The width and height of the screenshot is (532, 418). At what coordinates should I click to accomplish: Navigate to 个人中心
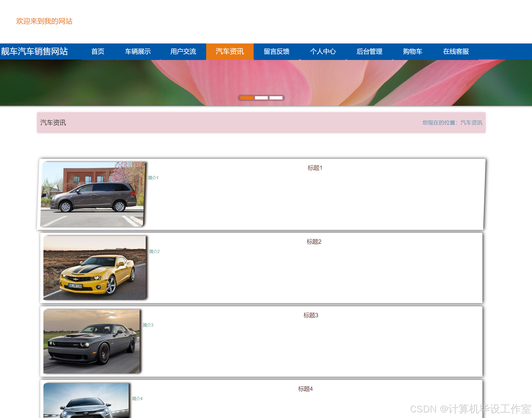(323, 51)
